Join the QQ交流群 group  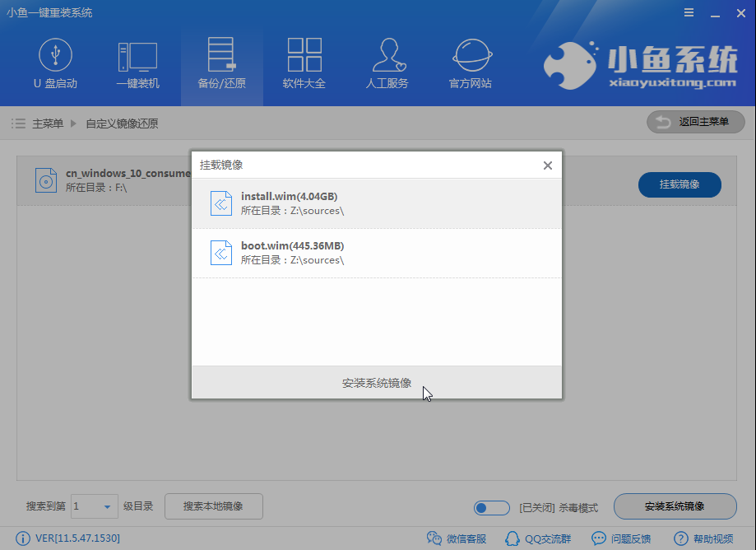pyautogui.click(x=539, y=538)
